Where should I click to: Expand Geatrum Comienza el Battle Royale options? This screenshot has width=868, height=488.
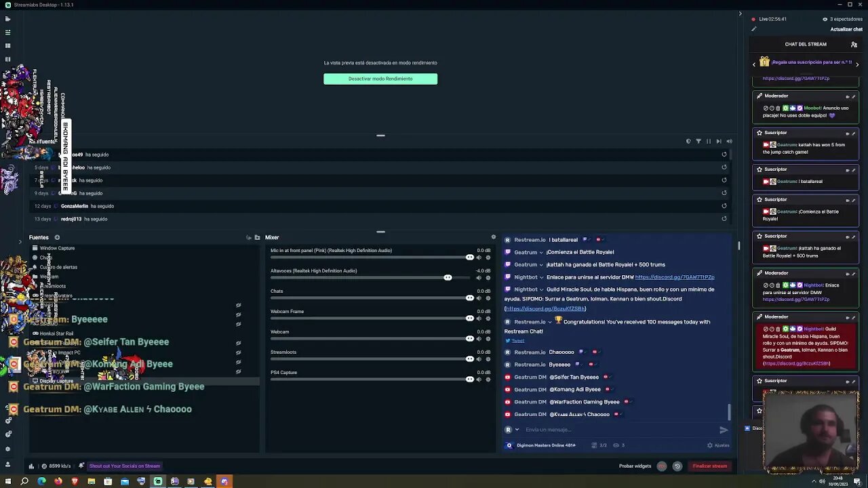(x=541, y=252)
